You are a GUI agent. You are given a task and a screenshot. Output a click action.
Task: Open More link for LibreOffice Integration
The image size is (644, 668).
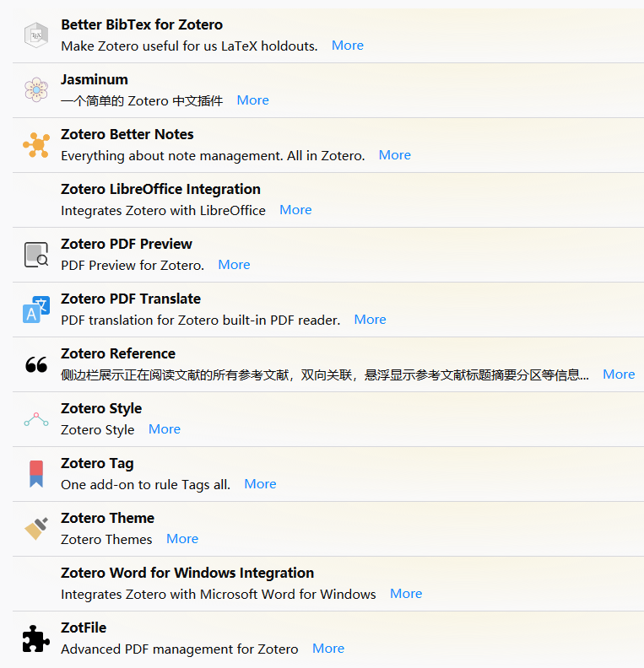295,210
